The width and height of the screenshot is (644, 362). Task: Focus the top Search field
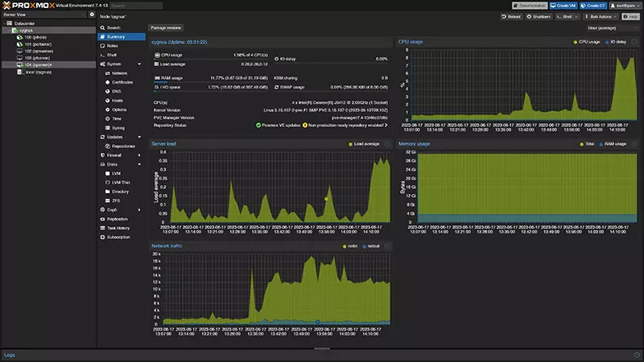tap(136, 6)
